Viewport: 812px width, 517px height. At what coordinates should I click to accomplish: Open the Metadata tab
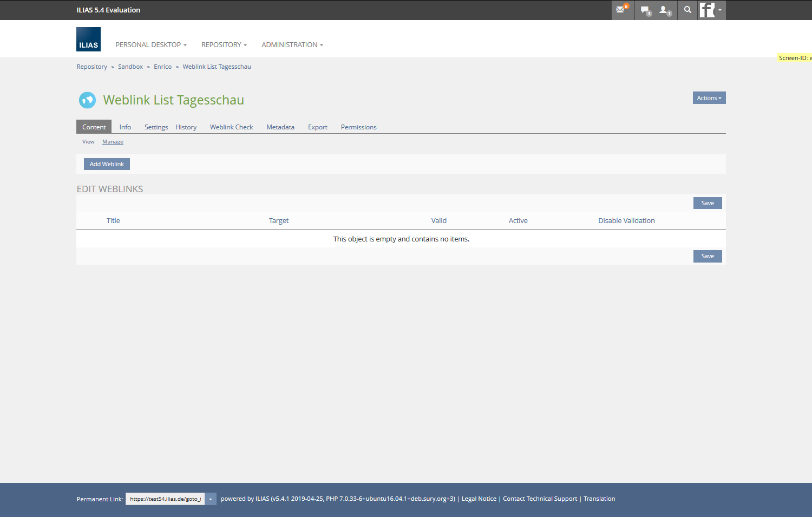coord(280,127)
